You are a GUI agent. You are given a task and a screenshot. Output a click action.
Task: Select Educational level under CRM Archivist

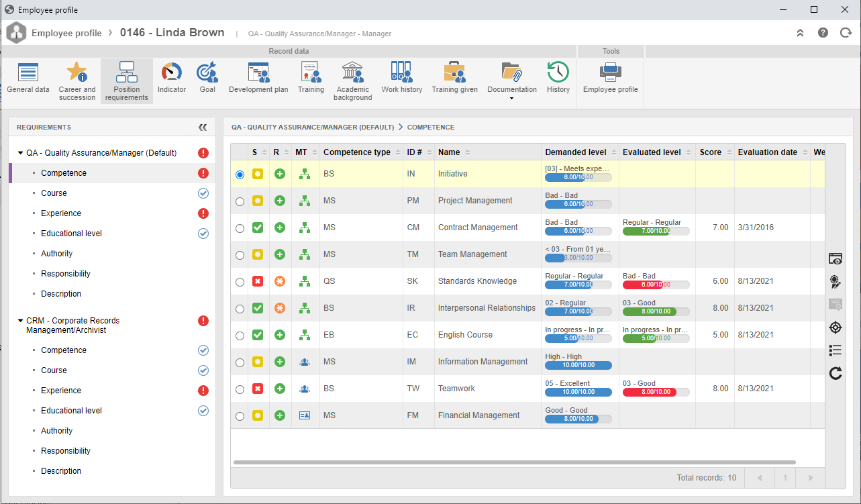tap(71, 411)
